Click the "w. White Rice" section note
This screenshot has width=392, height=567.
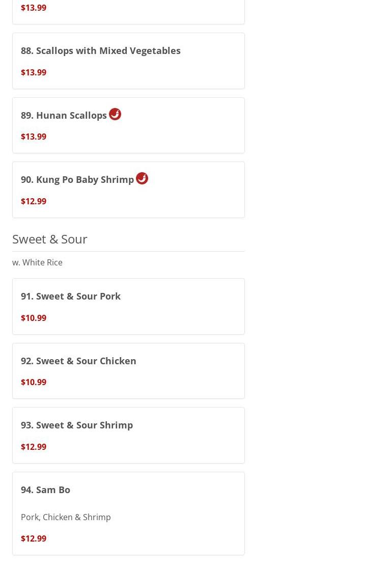pyautogui.click(x=37, y=262)
